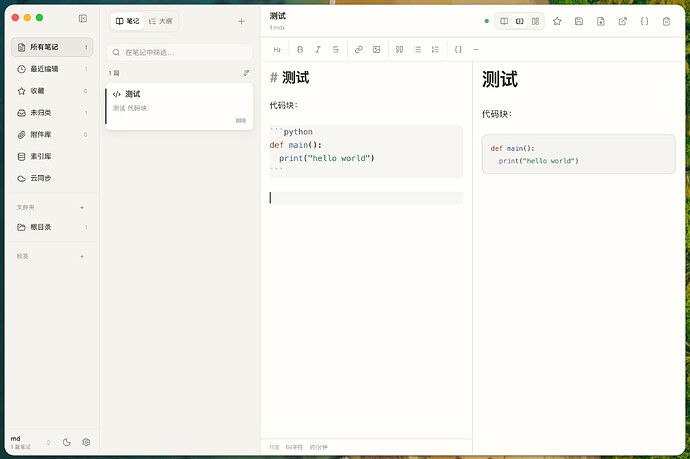Insert code block from formatting toolbar

coord(458,50)
